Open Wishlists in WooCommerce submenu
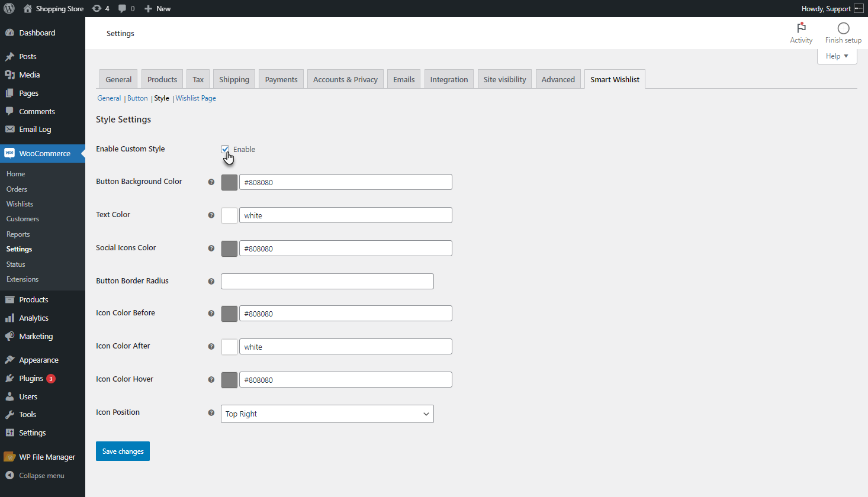Image resolution: width=868 pixels, height=497 pixels. click(x=20, y=204)
